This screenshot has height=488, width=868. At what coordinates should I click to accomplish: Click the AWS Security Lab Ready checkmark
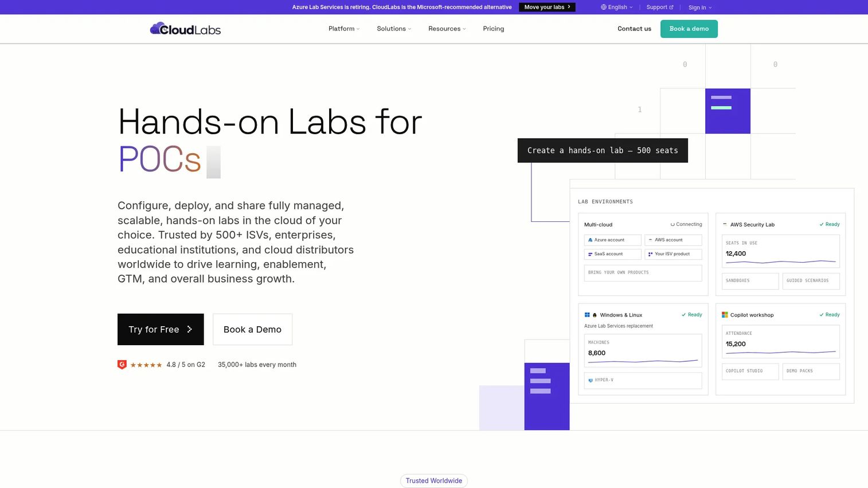822,225
